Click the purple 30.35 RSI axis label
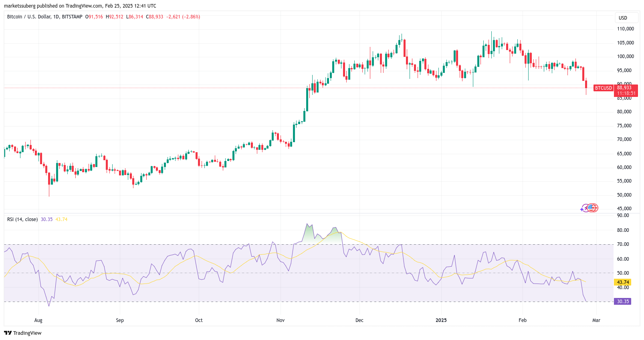The height and width of the screenshot is (340, 644). [x=622, y=302]
